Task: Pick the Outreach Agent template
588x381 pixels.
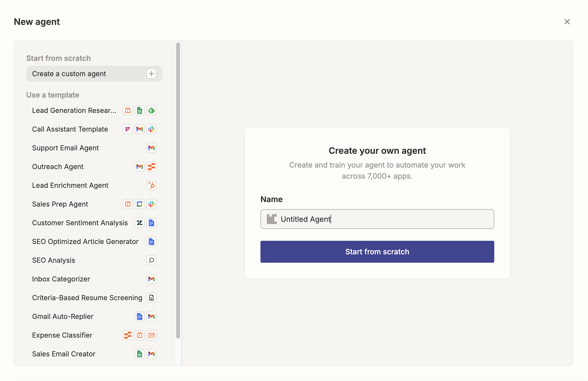Action: [x=94, y=167]
